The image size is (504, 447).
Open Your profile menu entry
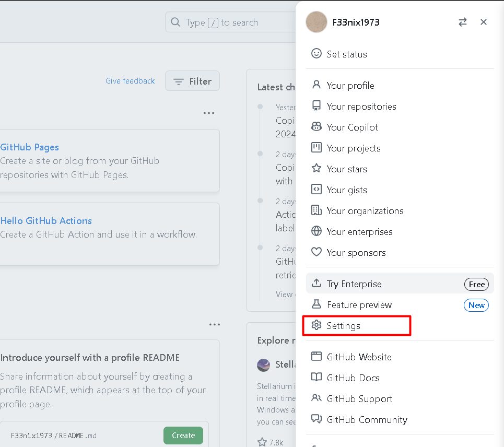pos(400,86)
